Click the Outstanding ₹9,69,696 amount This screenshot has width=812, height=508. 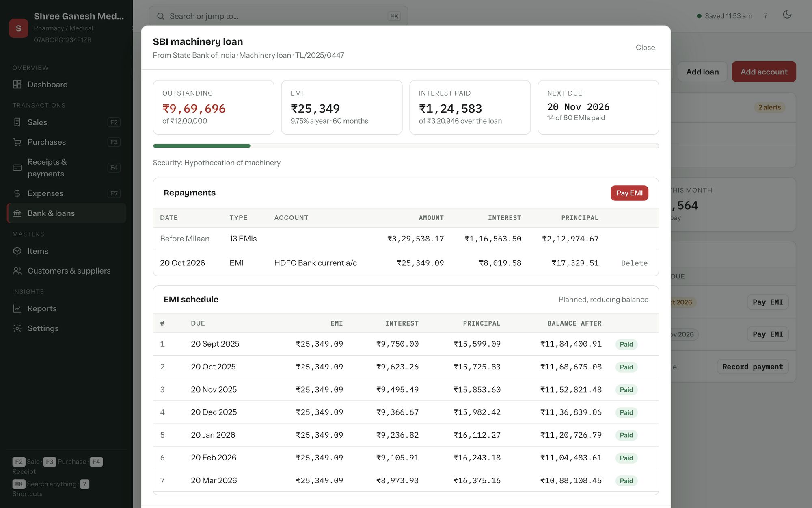click(194, 109)
